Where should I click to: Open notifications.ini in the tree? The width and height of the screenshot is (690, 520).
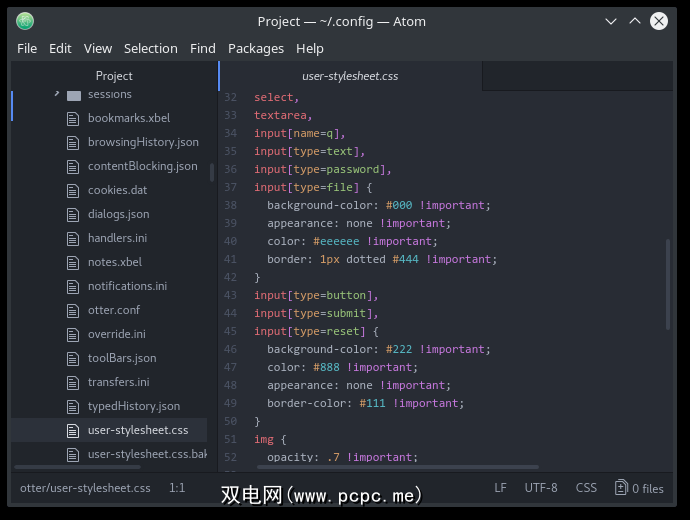click(127, 286)
